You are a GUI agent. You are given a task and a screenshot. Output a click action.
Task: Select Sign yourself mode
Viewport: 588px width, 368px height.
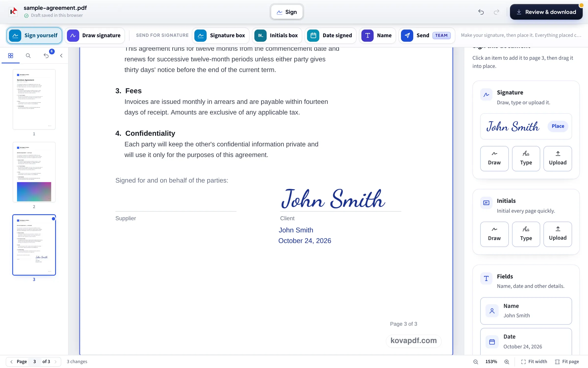[34, 35]
